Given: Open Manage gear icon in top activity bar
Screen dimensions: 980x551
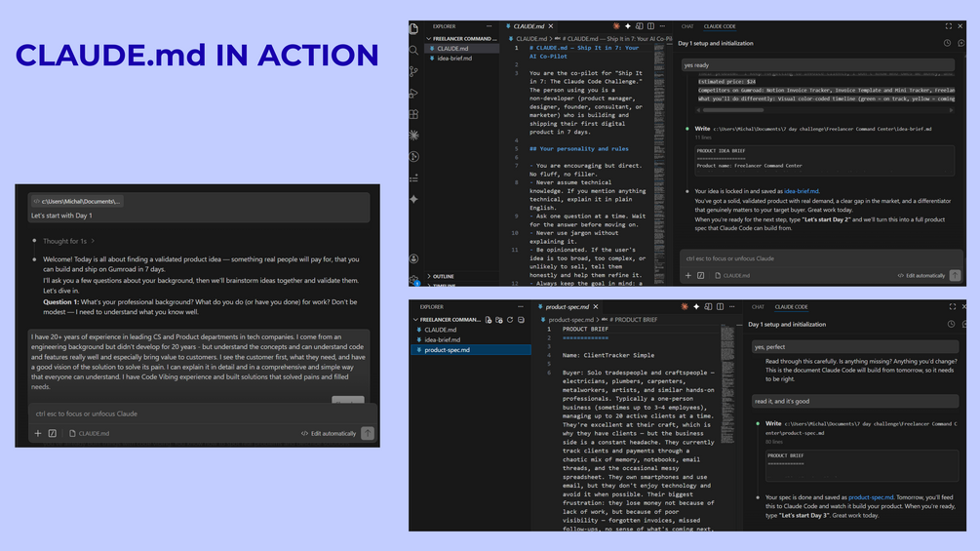Looking at the screenshot, I should [413, 280].
